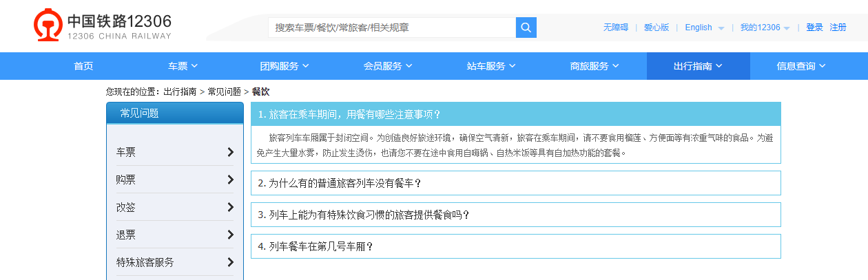Expand the 车票 sidebar chevron
The image size is (868, 280).
230,152
